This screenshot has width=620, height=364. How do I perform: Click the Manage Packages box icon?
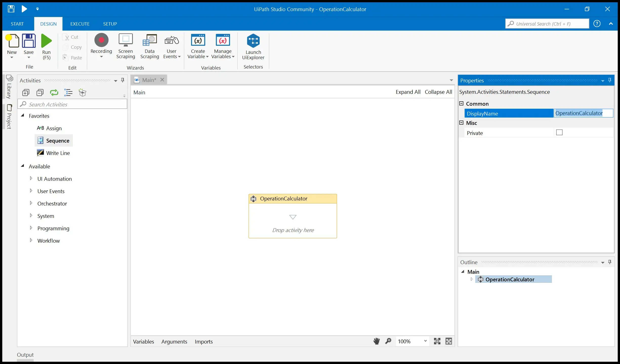(82, 93)
